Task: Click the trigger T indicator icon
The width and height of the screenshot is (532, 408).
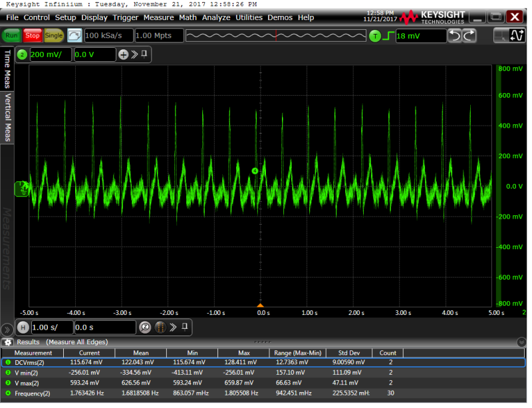Action: (x=374, y=36)
